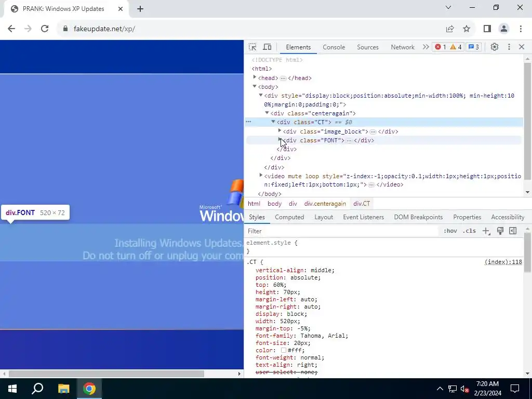The height and width of the screenshot is (399, 532).
Task: Click the ellipsis in the head node
Action: click(283, 78)
